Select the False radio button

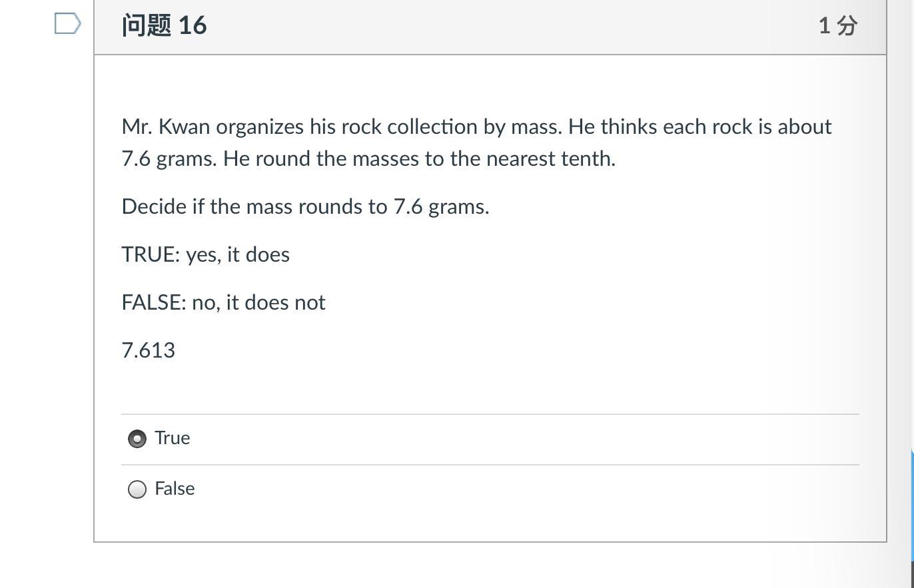click(137, 489)
